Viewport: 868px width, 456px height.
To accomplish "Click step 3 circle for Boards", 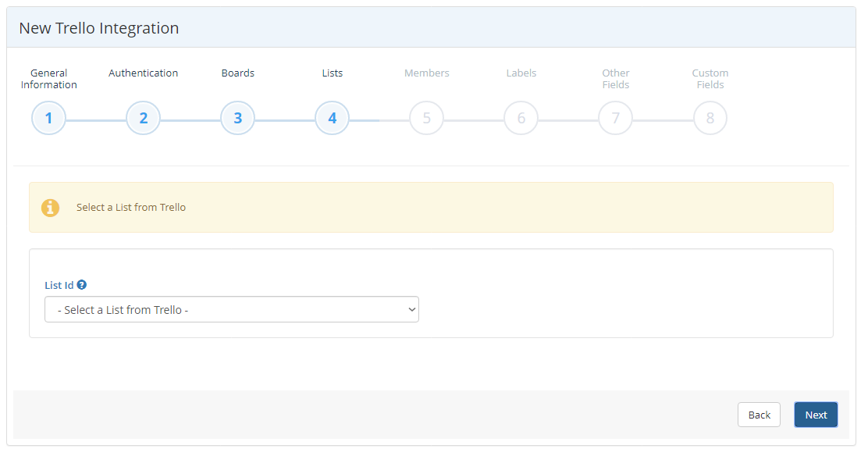I will (237, 118).
